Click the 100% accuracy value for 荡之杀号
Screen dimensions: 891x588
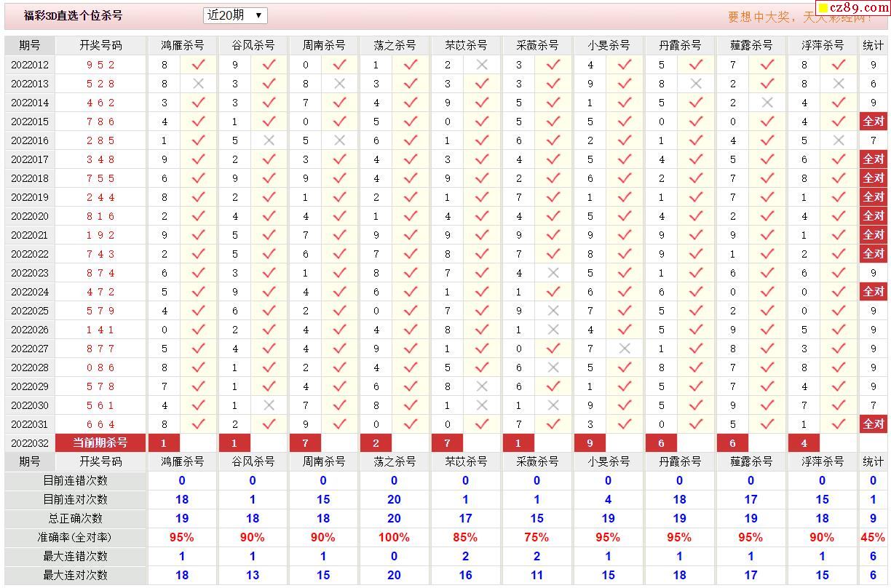(394, 537)
